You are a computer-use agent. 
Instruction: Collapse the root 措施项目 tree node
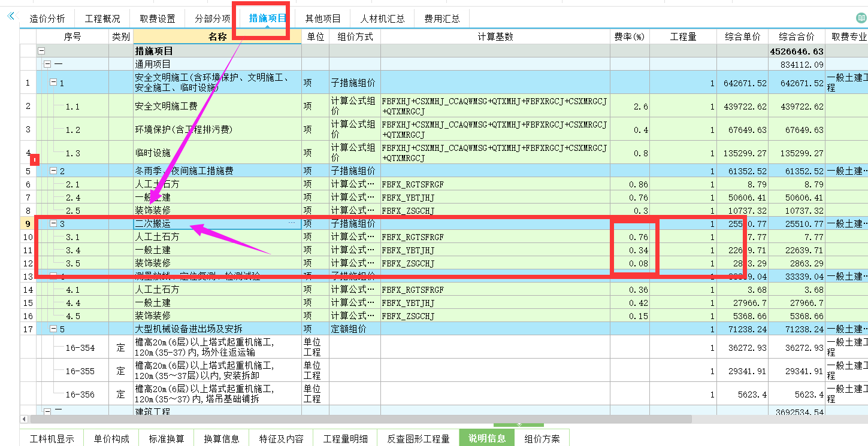[x=41, y=51]
